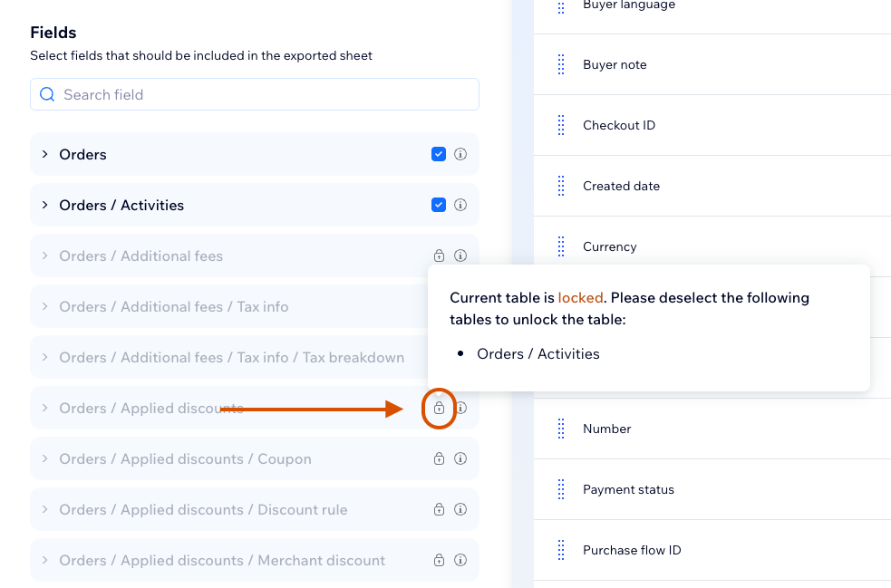Click the Fields section heading
891x588 pixels.
tap(53, 33)
